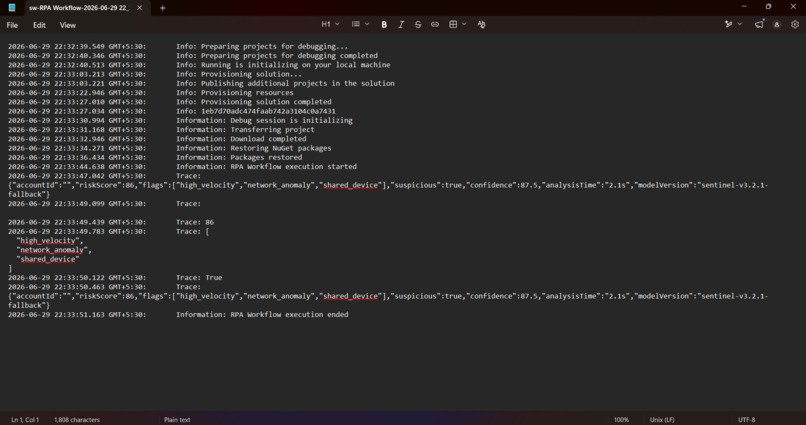The image size is (806, 425).
Task: Open the Edit menu
Action: tap(39, 25)
